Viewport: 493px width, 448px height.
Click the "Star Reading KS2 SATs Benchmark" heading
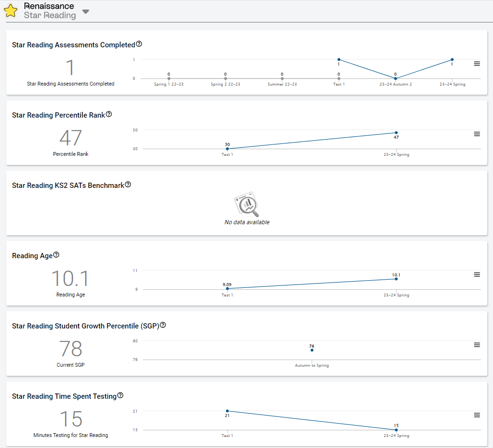[x=68, y=186]
